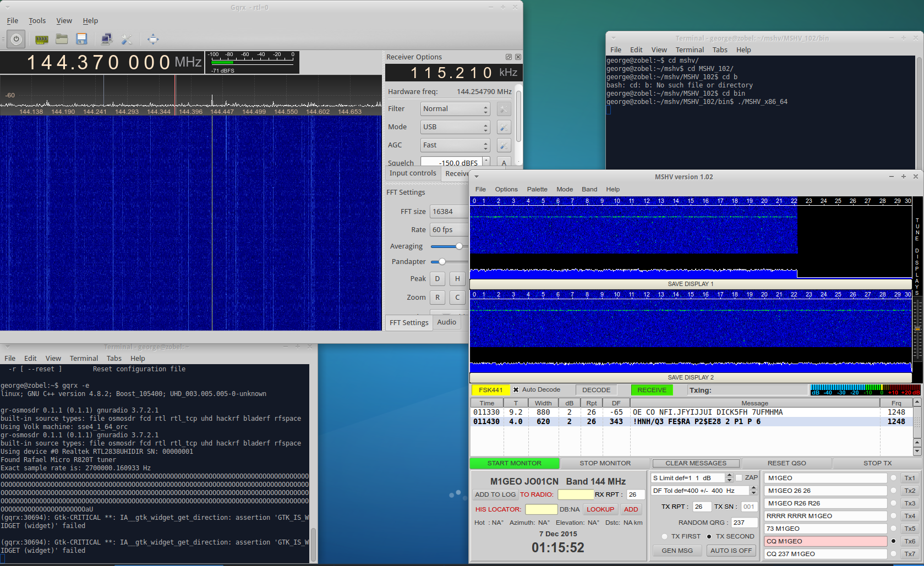Click the yellow HIS LOCATOR input field
Screen dimensions: 924x566
point(542,509)
